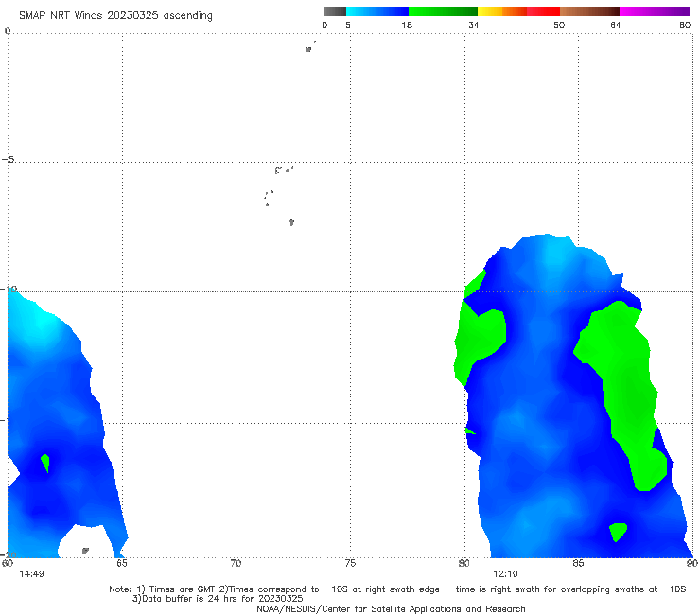Click the yellow-orange segment of the color bar

coord(502,11)
